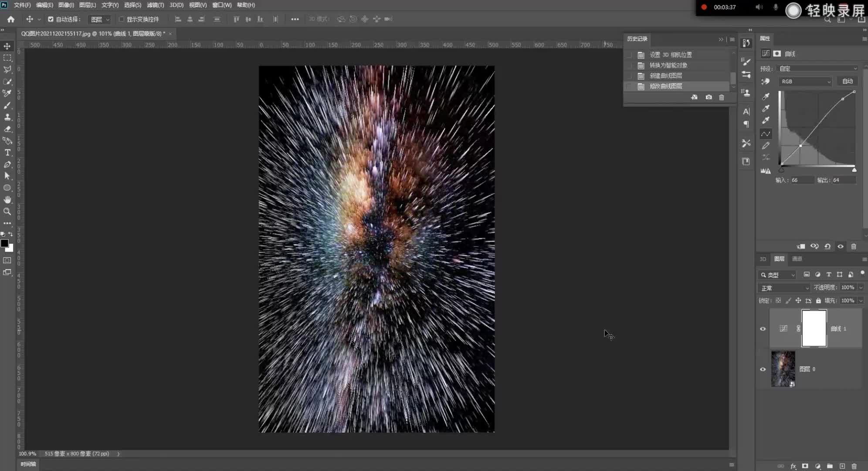This screenshot has width=868, height=471.
Task: Open the 滤镜 menu
Action: pos(155,5)
